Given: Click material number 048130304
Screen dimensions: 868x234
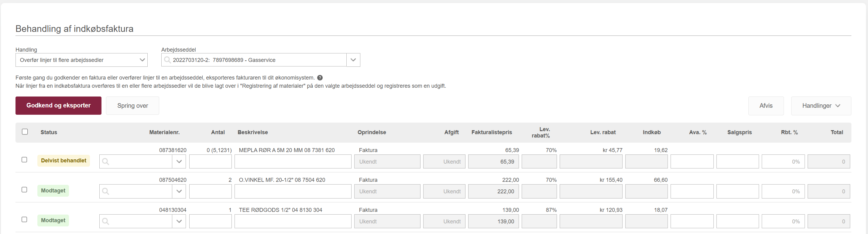Looking at the screenshot, I should tap(173, 210).
